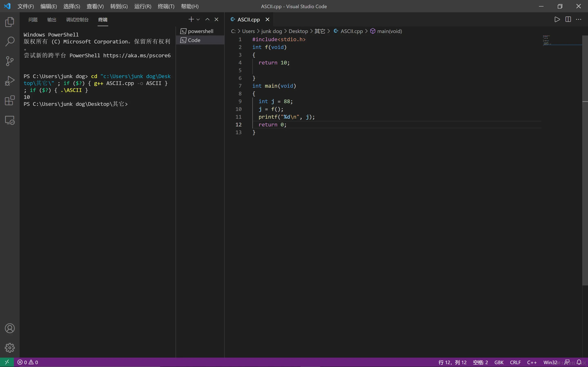This screenshot has height=367, width=588.
Task: Run the code with the play button
Action: pos(557,19)
